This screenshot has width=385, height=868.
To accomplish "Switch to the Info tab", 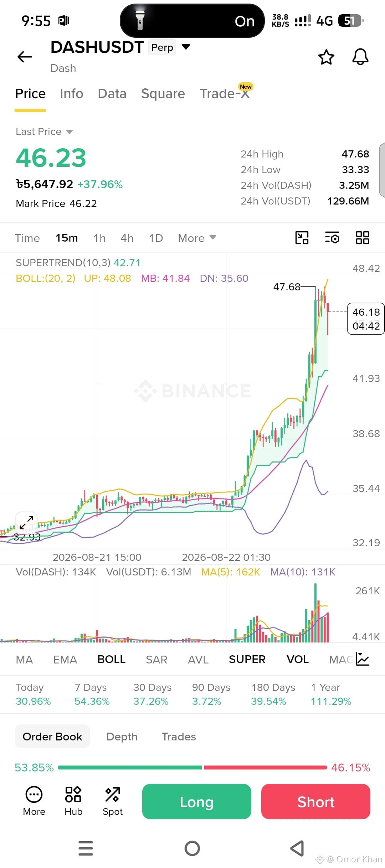I will [72, 94].
